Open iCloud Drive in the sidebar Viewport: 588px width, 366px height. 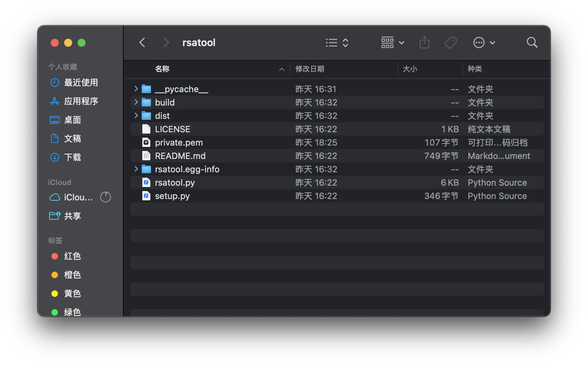(71, 197)
